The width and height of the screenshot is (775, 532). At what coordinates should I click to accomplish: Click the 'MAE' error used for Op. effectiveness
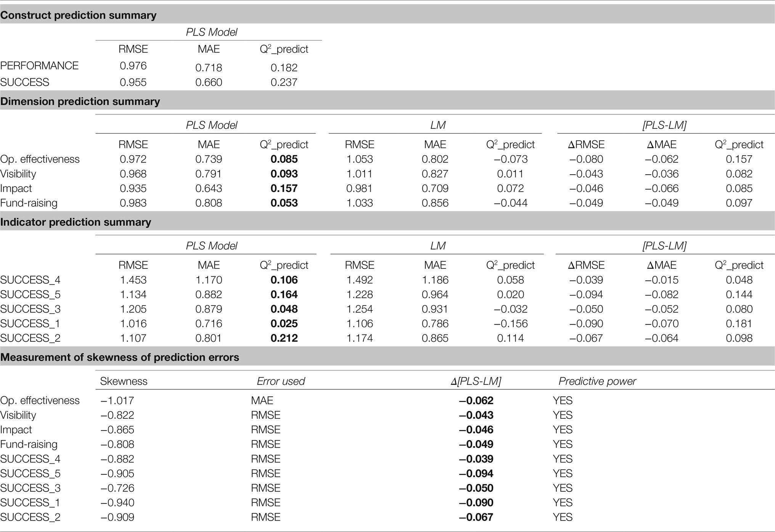click(262, 400)
